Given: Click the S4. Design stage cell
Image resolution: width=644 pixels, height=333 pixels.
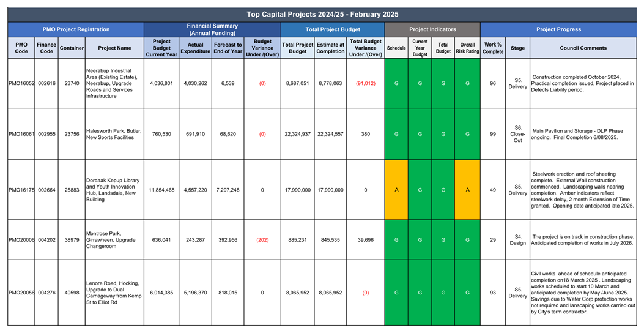Looking at the screenshot, I should [x=517, y=240].
